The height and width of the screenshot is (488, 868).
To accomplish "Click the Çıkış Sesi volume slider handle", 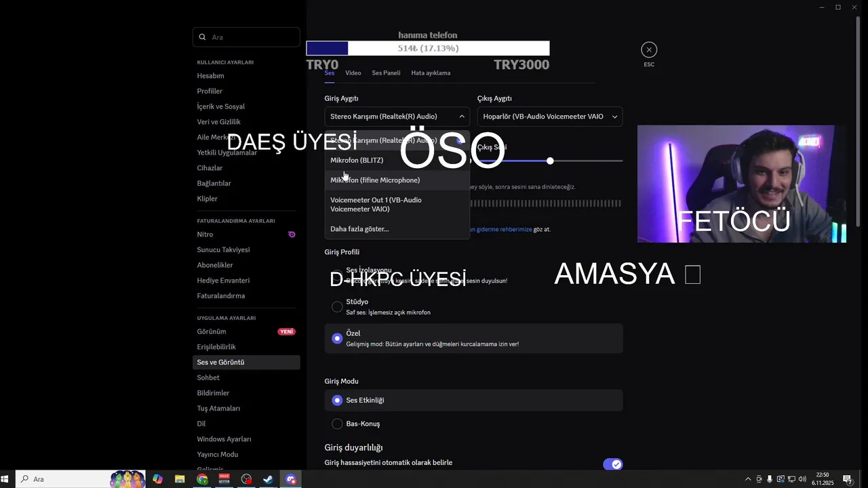I will (550, 161).
